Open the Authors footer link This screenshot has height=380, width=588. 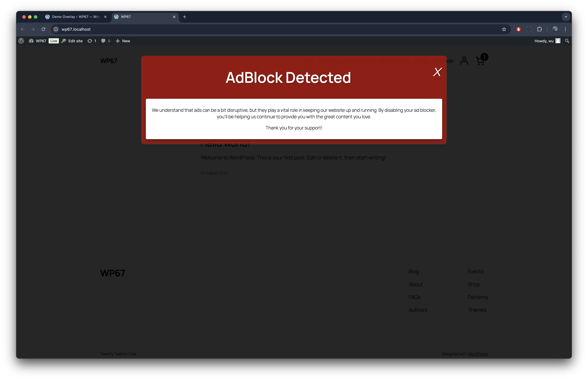(418, 310)
